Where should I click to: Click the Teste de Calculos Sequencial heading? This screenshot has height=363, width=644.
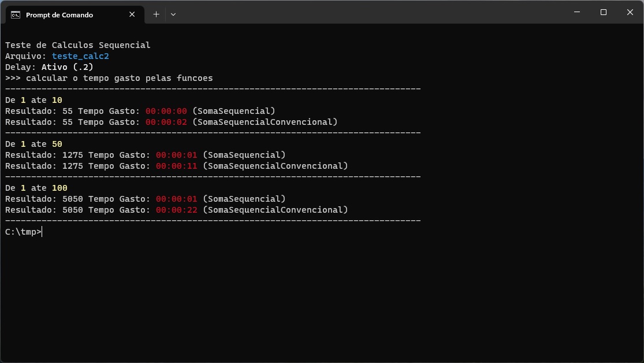click(x=77, y=45)
